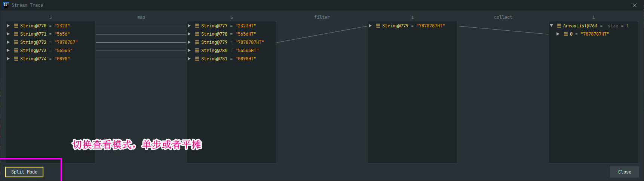The height and width of the screenshot is (181, 644).
Task: Click the ArrayList@763 object icon
Action: click(x=559, y=26)
